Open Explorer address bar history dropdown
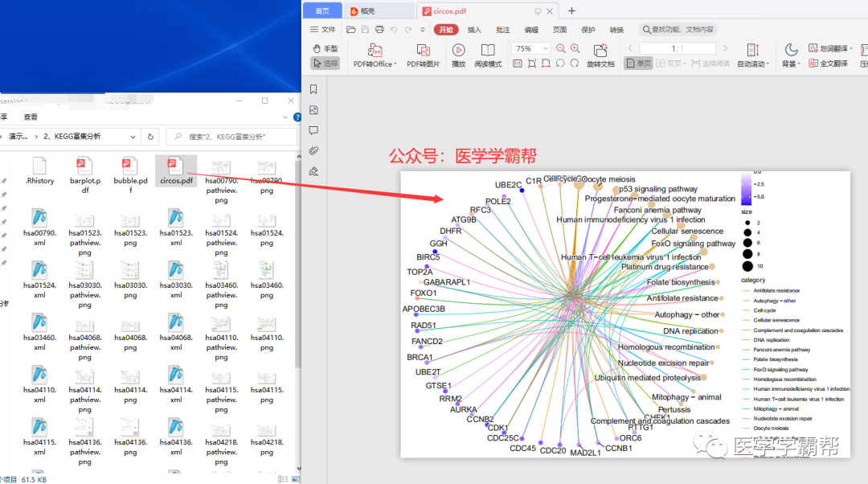This screenshot has height=484, width=868. coord(133,136)
